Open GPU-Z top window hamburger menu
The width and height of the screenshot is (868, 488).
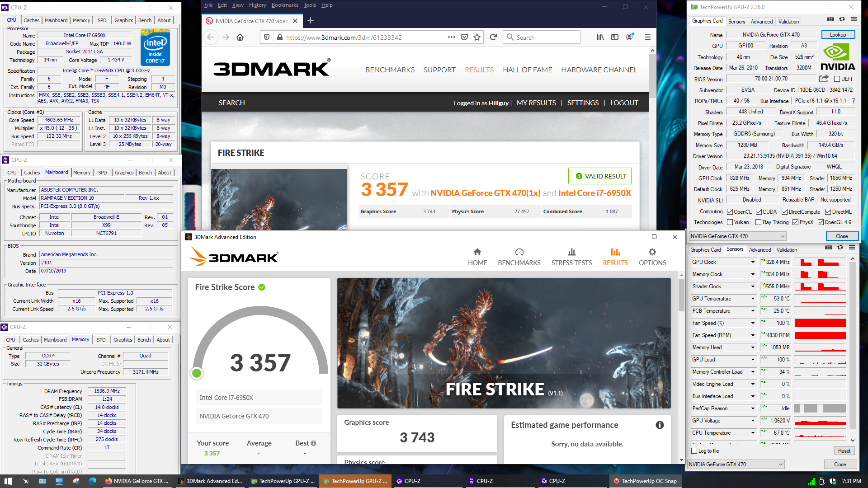[x=854, y=19]
